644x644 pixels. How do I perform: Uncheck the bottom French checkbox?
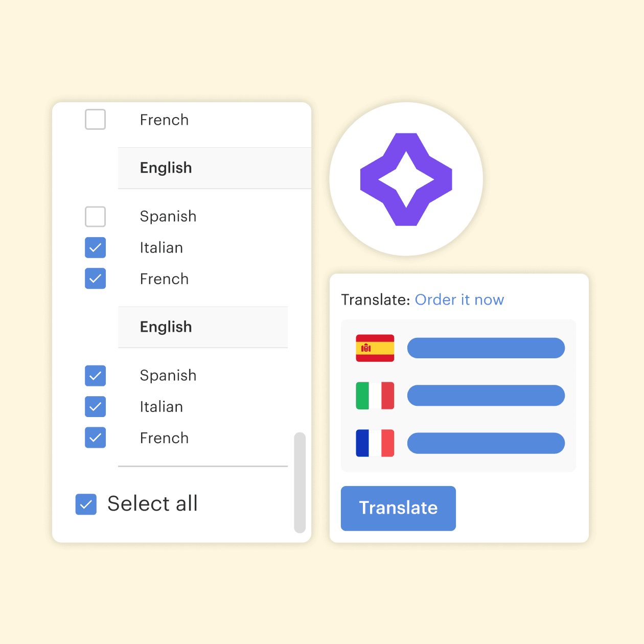(x=95, y=438)
